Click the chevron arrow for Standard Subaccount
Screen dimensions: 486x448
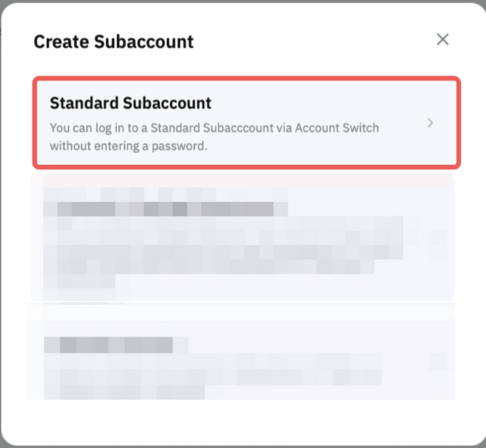430,123
